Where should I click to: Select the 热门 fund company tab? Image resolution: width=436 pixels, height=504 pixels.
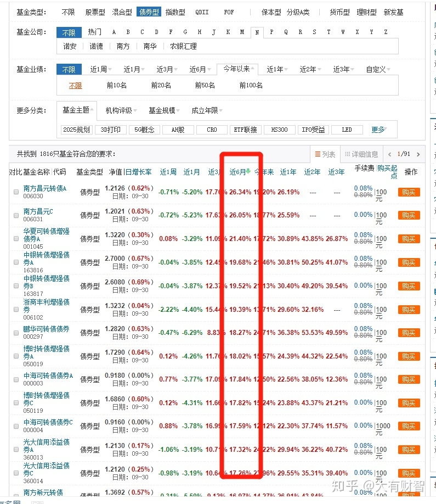point(94,32)
